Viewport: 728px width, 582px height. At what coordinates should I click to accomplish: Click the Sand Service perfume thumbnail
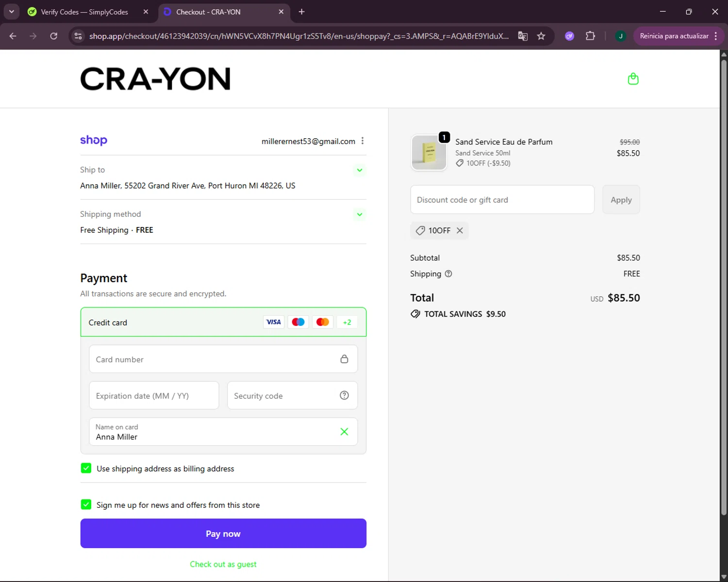click(x=429, y=152)
